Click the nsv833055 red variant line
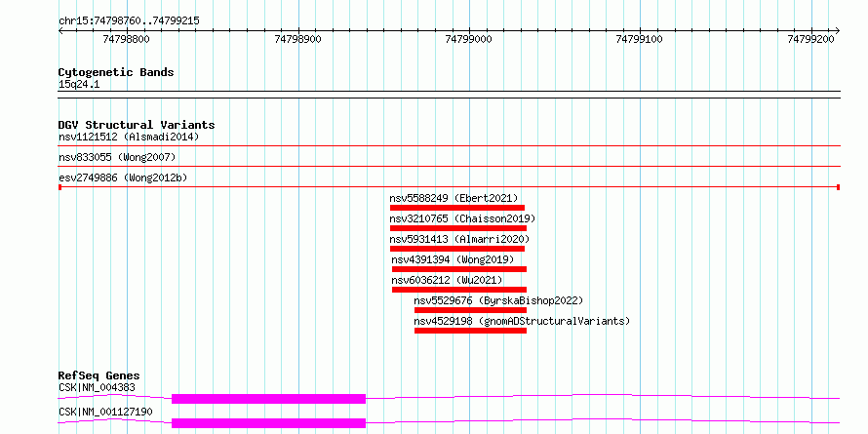868x434 pixels. click(x=450, y=166)
